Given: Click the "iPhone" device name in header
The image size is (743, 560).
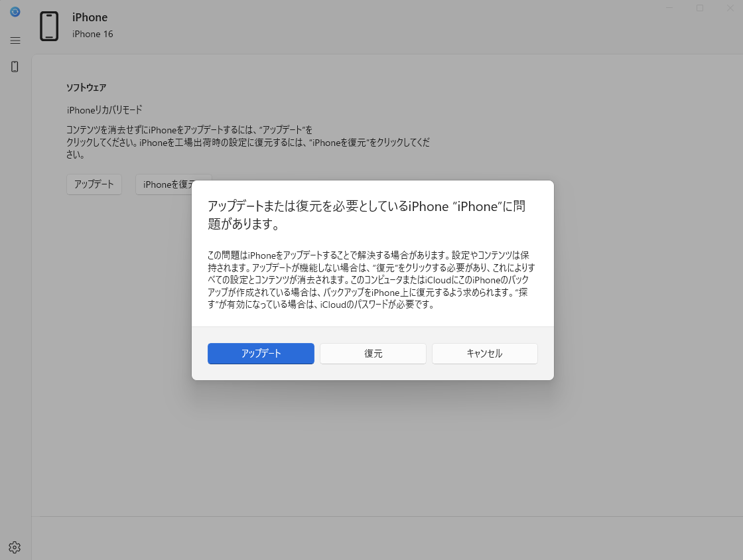Looking at the screenshot, I should coord(90,17).
